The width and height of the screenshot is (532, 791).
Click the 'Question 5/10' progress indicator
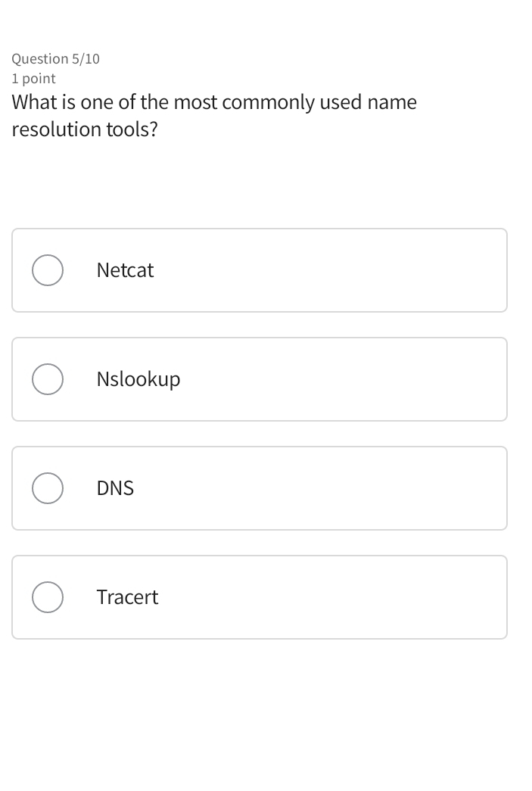click(x=57, y=58)
